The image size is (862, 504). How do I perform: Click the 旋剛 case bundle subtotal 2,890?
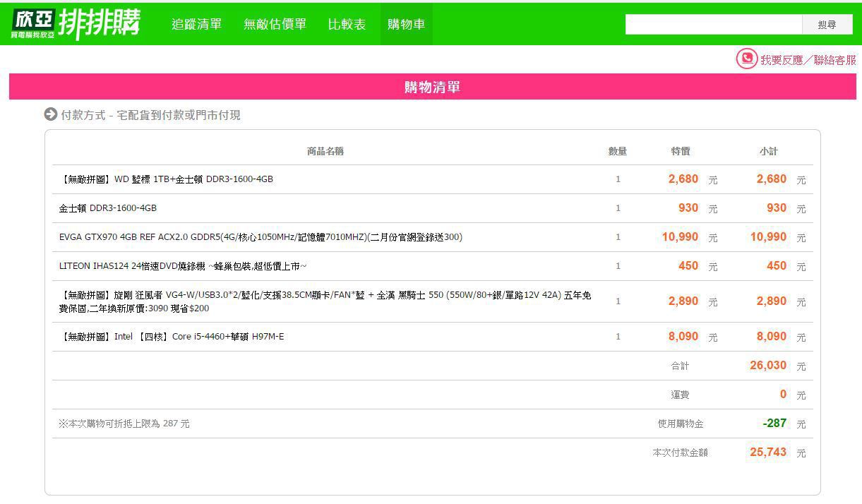[x=772, y=301]
